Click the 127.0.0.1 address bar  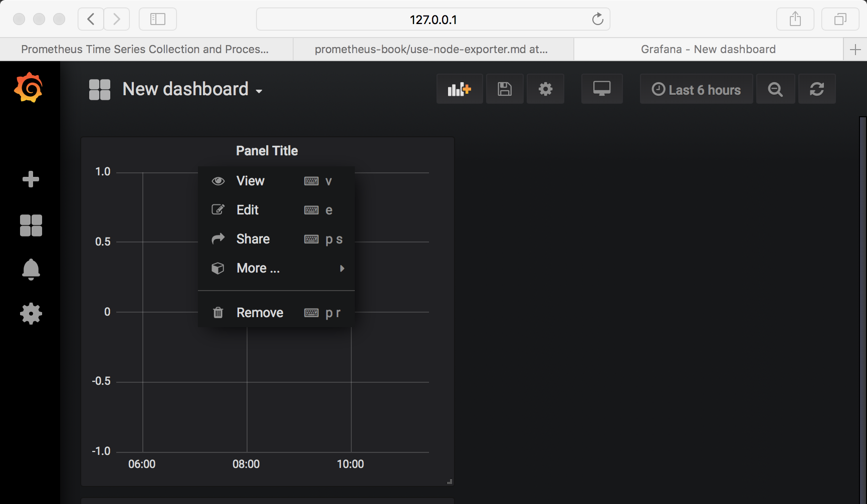point(433,19)
